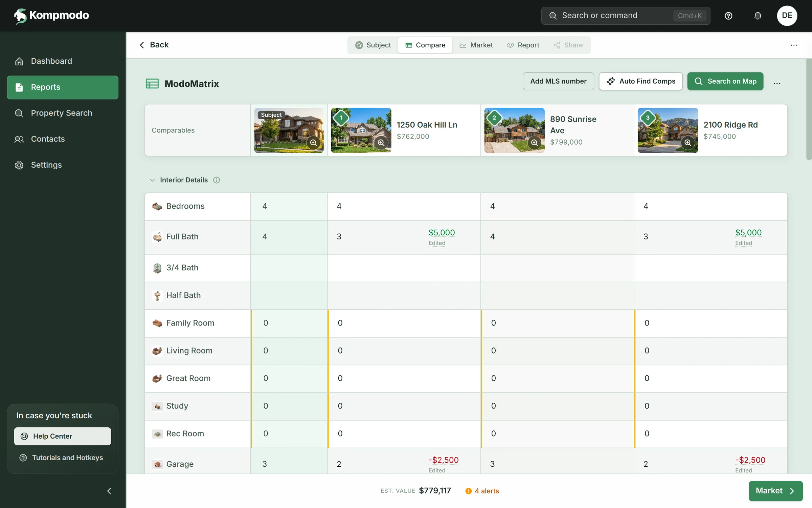Open the DE user avatar menu
The width and height of the screenshot is (812, 508).
[787, 16]
